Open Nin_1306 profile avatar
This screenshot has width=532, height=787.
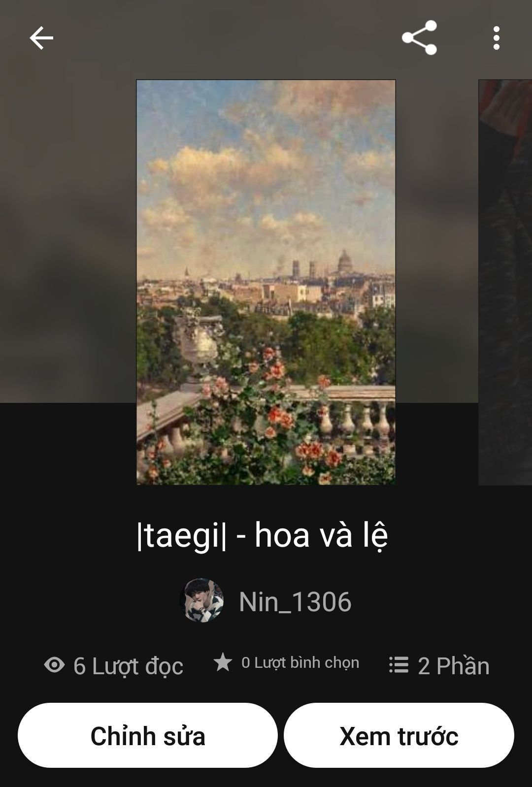point(202,600)
